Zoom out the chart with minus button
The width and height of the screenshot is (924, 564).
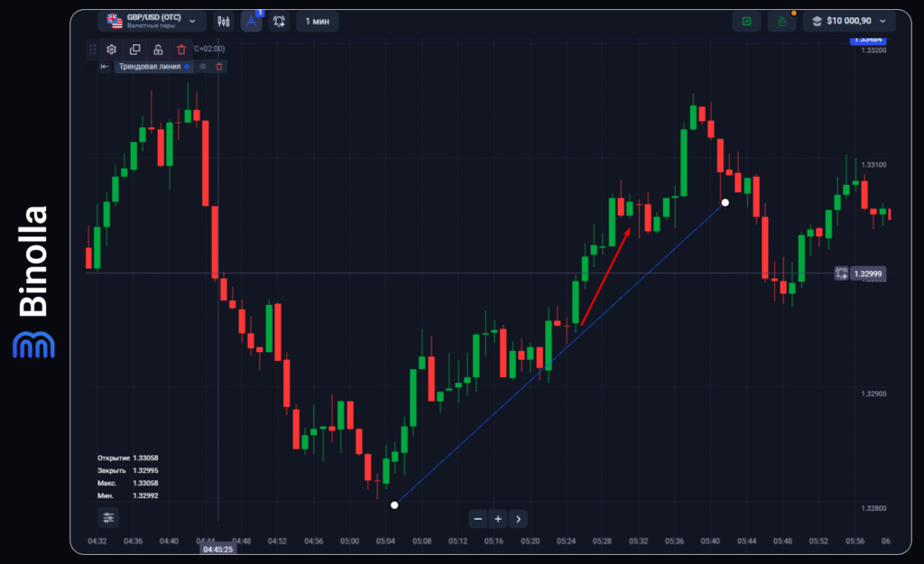(478, 519)
